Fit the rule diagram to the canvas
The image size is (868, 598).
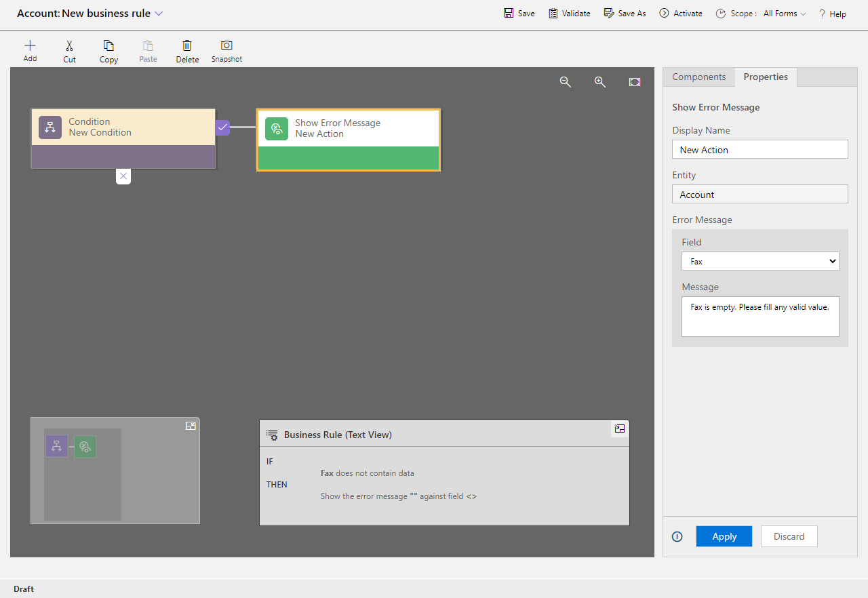coord(634,81)
